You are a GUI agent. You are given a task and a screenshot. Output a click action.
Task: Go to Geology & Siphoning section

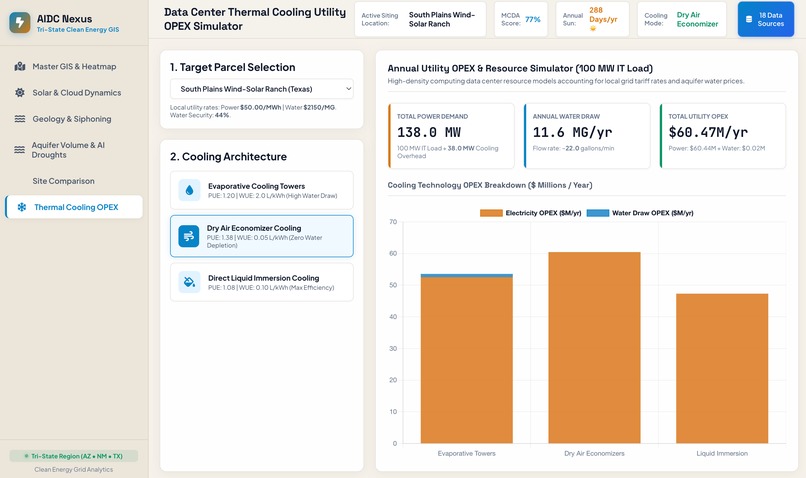[74, 119]
